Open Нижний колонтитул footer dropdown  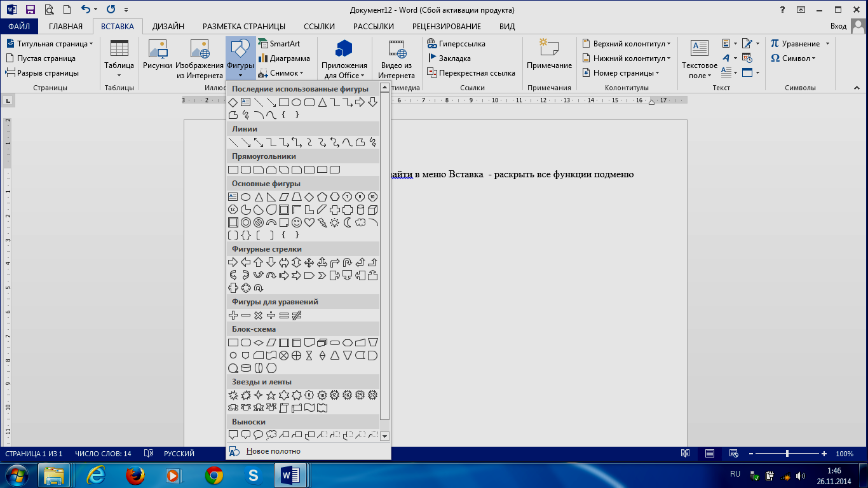pos(627,58)
